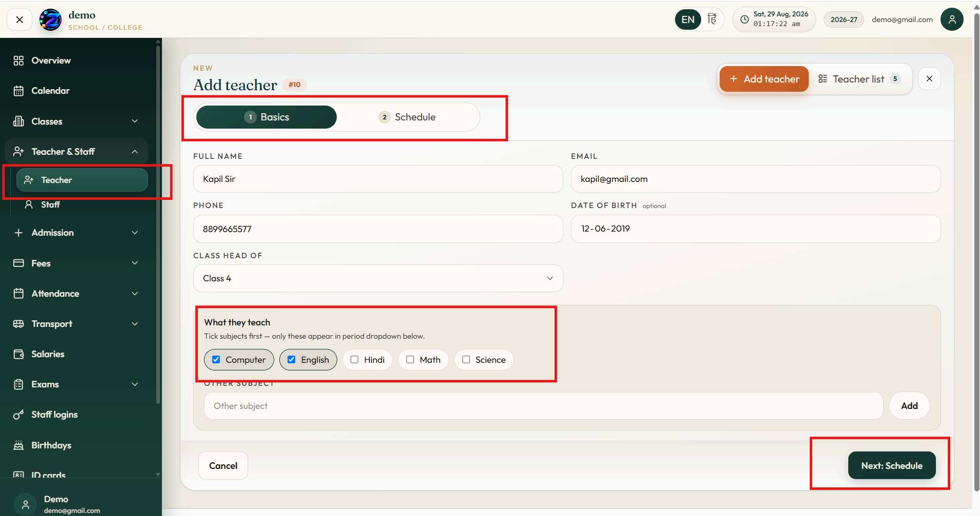Close the Add teacher form
The height and width of the screenshot is (516, 980).
[929, 79]
